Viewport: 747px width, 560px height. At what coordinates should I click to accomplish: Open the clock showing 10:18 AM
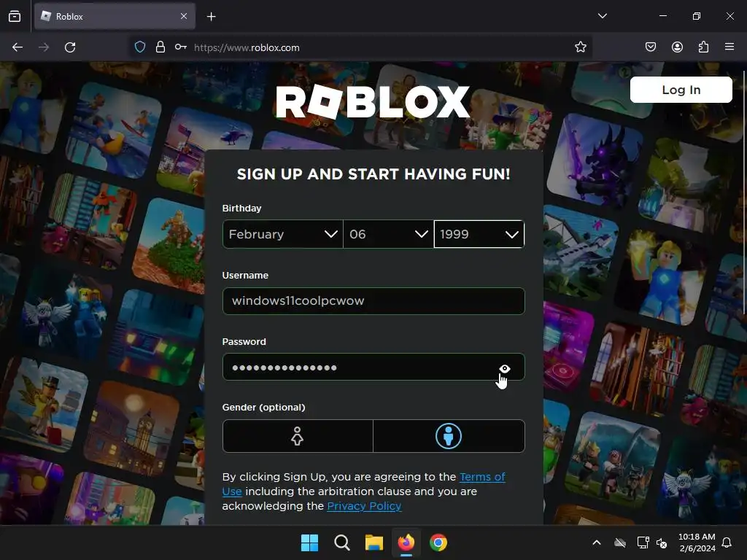click(x=697, y=542)
